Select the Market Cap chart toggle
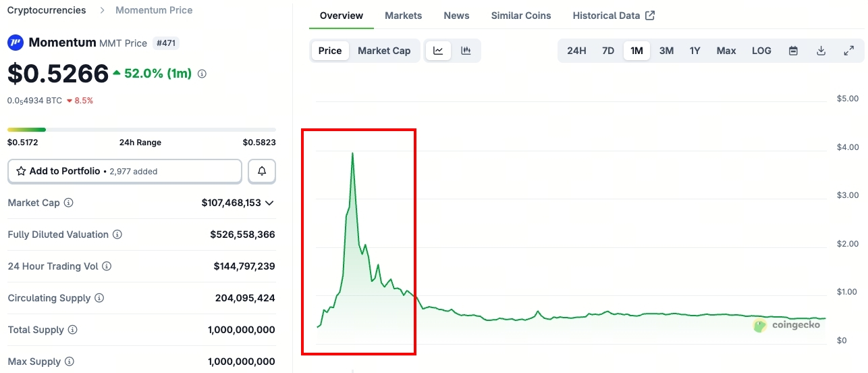Screen dimensions: 868x373 384,51
